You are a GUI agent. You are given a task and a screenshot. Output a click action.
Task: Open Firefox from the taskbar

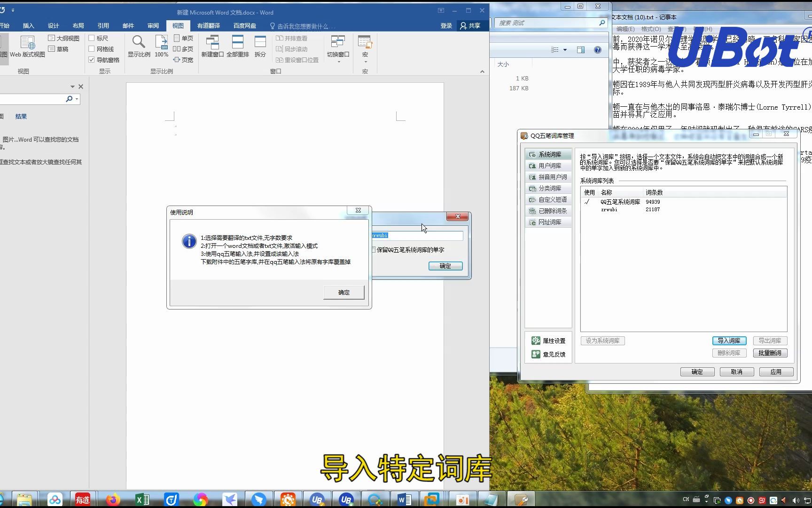click(113, 500)
